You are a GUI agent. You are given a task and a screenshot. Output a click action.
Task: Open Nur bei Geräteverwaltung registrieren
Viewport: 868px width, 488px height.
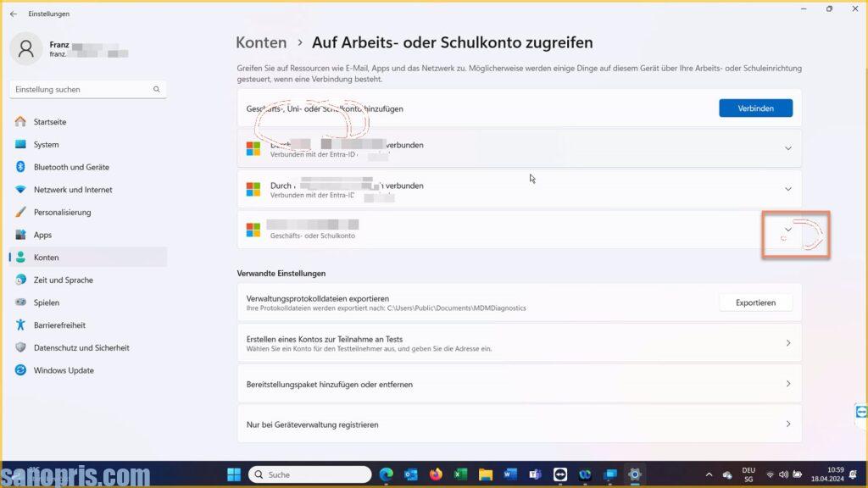[519, 424]
